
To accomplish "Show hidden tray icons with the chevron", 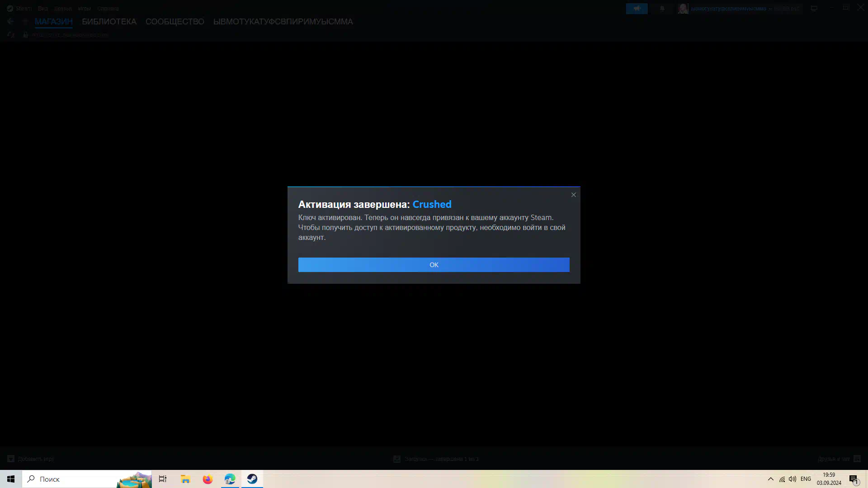I will (771, 479).
